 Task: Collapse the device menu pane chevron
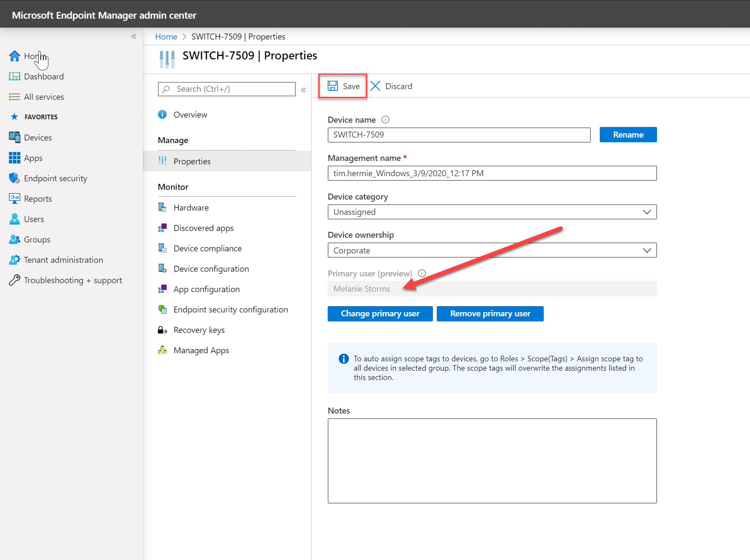click(303, 90)
